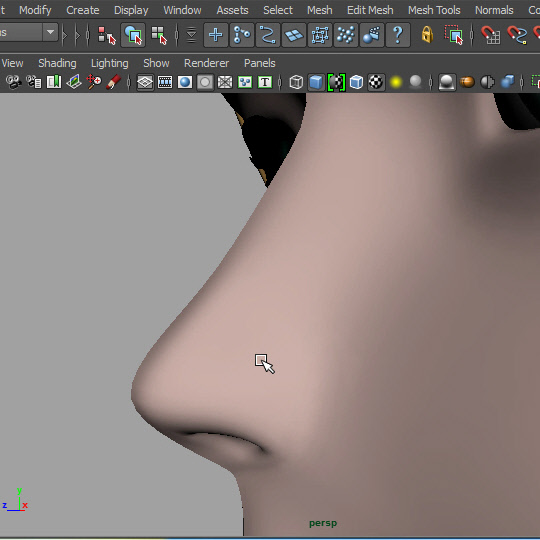Collapse panel toolbar handle before grid icon
The height and width of the screenshot is (540, 540).
pyautogui.click(x=129, y=82)
